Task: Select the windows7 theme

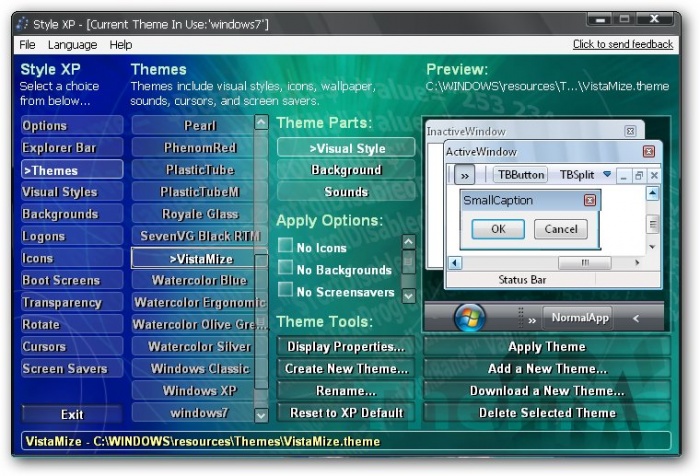Action: coord(193,413)
